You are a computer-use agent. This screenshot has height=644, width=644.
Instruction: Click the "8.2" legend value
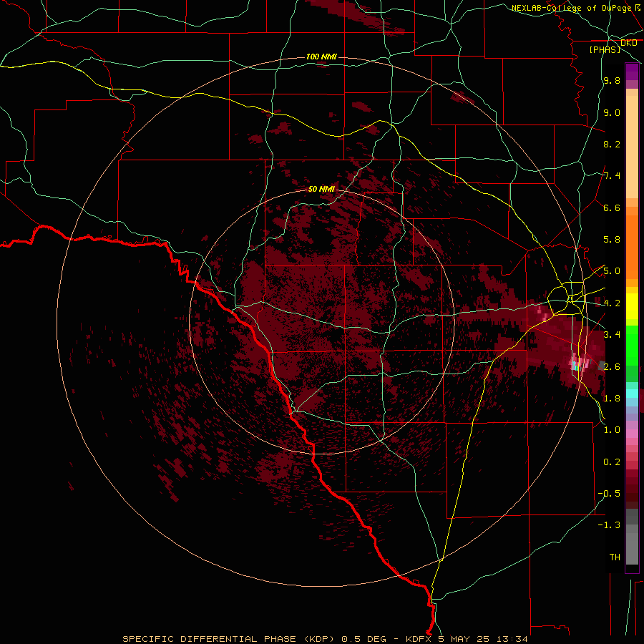pos(612,144)
